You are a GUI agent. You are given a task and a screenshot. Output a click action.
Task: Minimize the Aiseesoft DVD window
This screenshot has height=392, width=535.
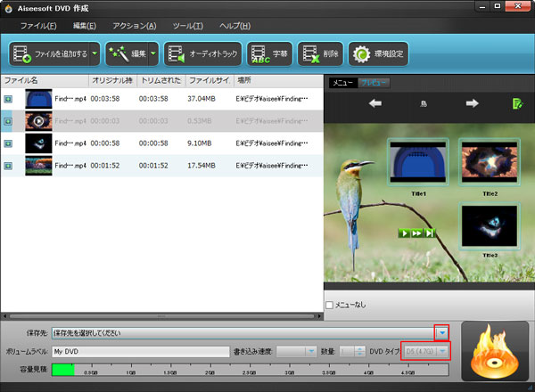point(482,6)
